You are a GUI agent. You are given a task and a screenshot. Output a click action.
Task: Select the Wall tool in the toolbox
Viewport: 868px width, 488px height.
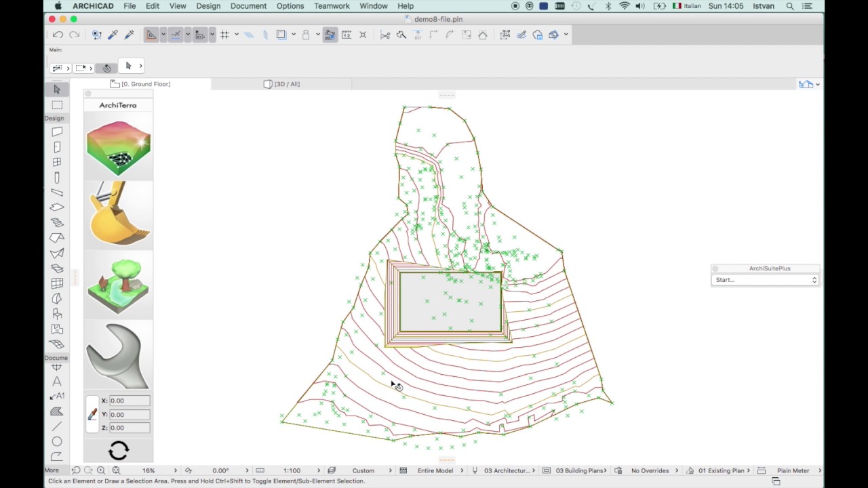point(57,131)
